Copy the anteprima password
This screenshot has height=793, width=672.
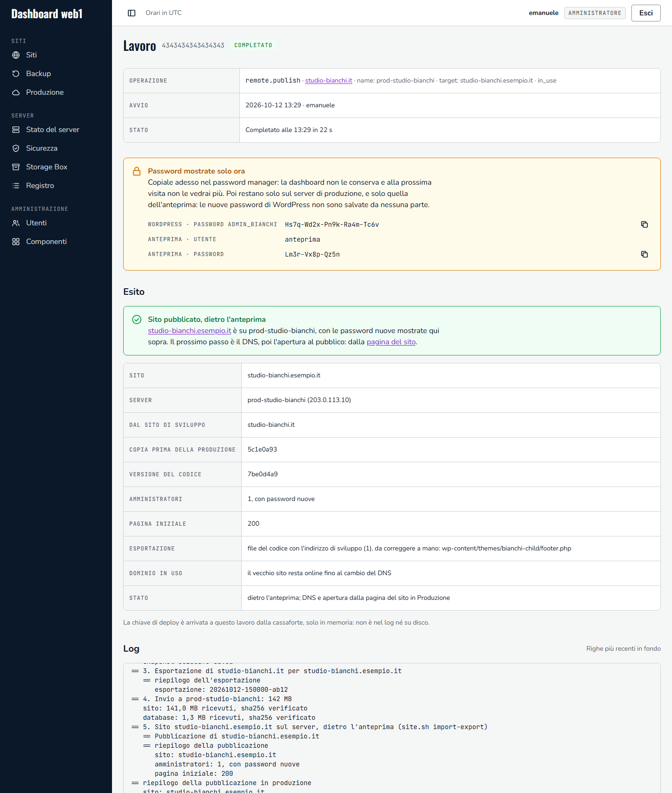[644, 254]
